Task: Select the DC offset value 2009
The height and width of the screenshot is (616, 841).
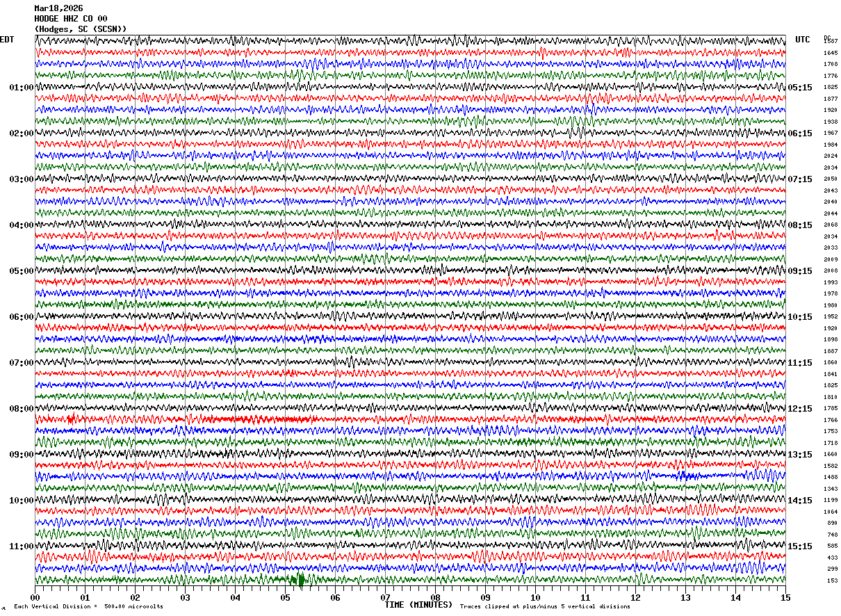Action: pyautogui.click(x=831, y=259)
